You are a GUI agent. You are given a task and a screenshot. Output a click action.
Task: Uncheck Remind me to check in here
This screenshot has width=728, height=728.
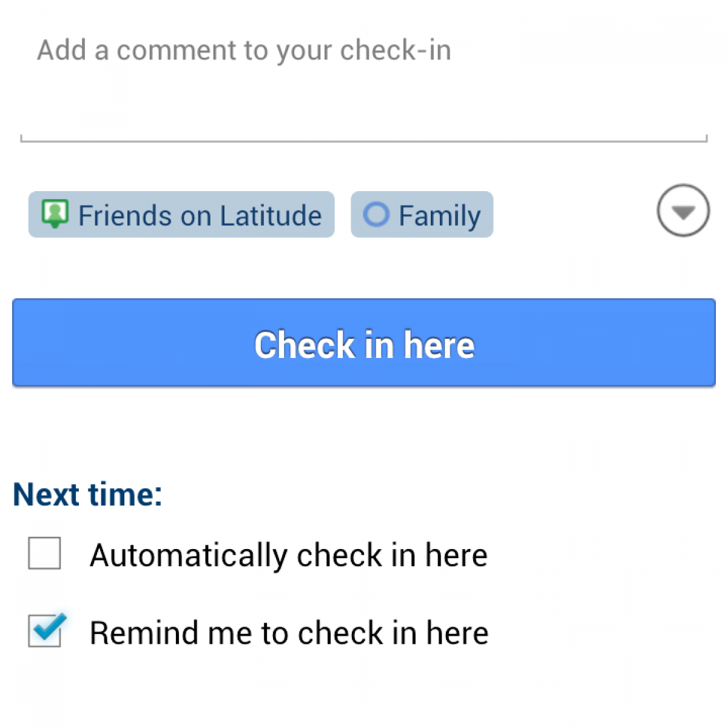[44, 632]
